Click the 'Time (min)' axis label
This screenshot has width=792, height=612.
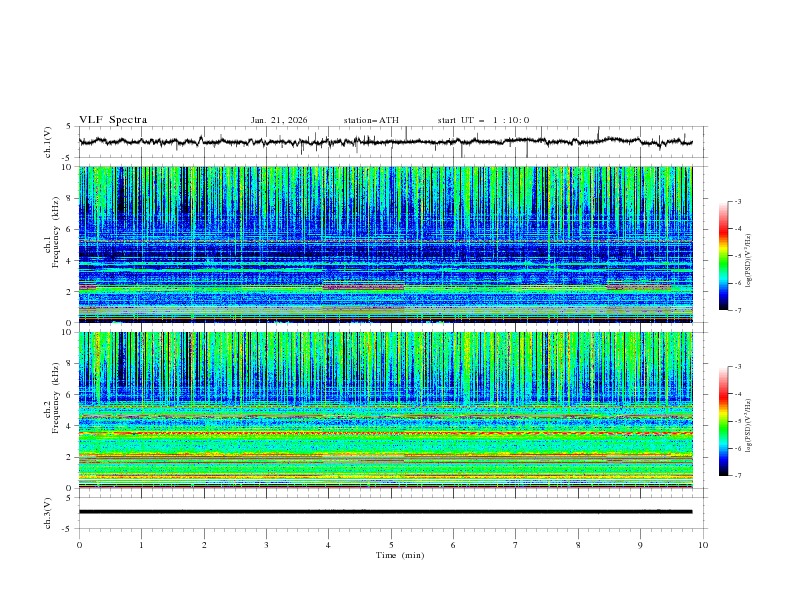coord(400,555)
